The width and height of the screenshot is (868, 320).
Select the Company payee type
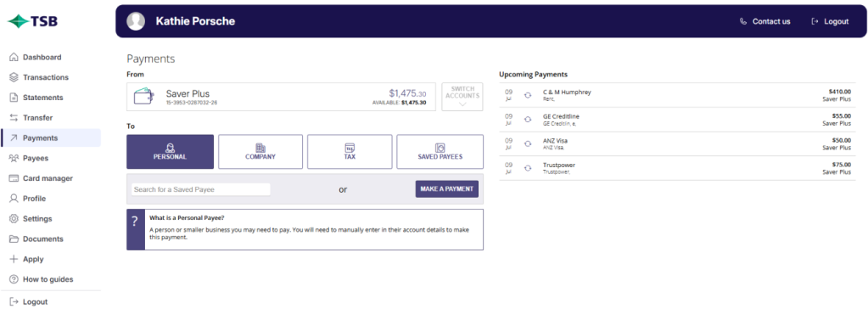[x=260, y=152]
